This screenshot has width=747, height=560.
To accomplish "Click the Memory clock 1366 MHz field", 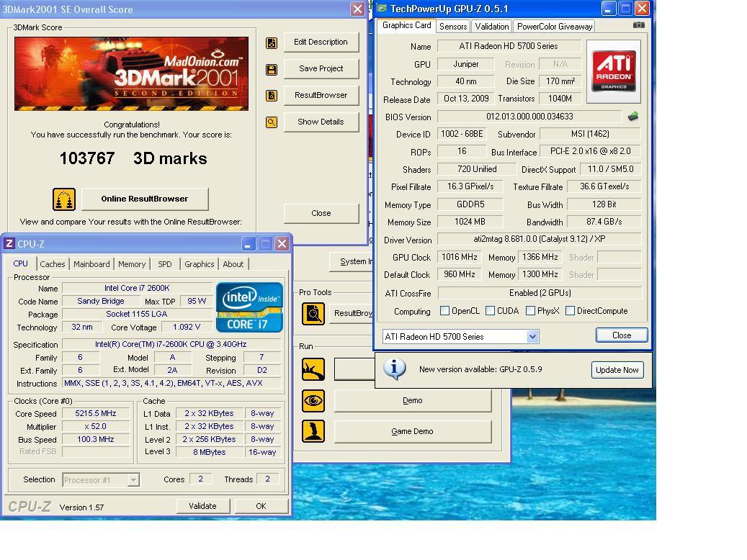I will (x=540, y=258).
